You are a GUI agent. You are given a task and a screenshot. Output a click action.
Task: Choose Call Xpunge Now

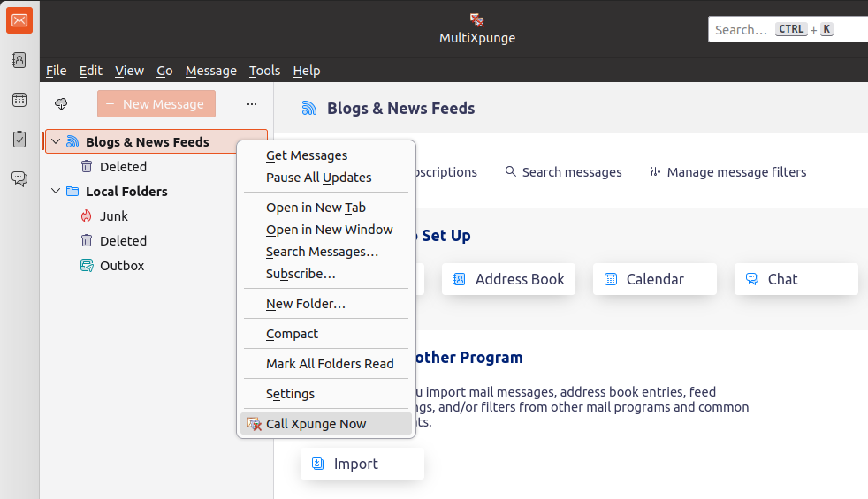pyautogui.click(x=326, y=424)
